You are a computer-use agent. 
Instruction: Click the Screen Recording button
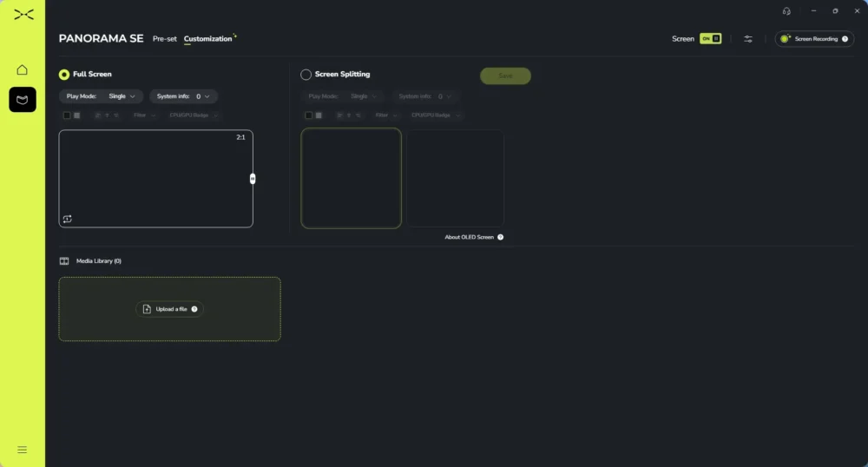814,39
